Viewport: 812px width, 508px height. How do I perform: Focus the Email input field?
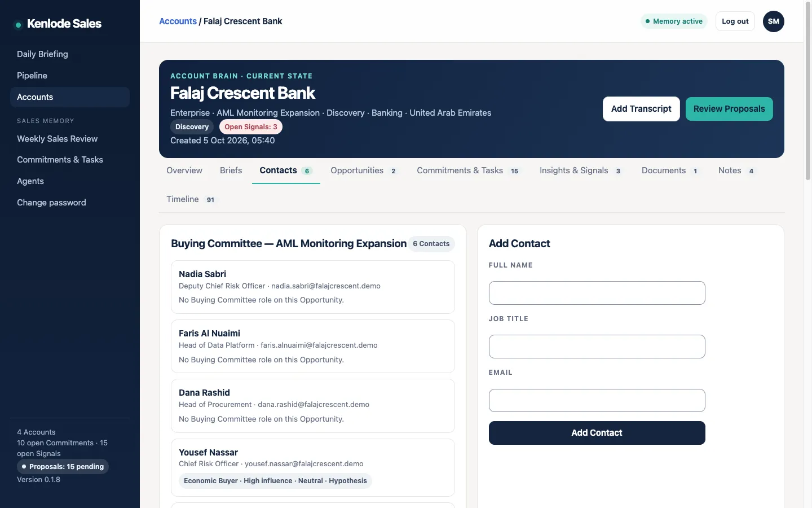[597, 400]
